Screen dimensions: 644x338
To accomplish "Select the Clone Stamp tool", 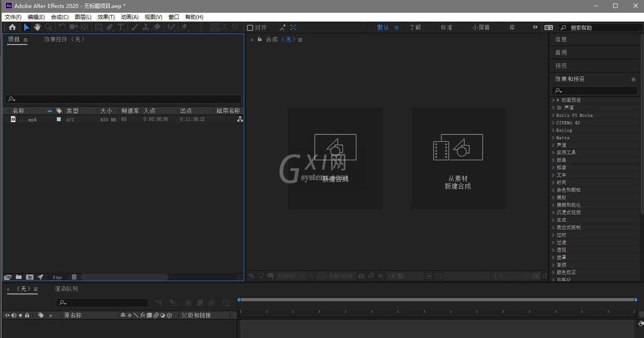I will [146, 27].
